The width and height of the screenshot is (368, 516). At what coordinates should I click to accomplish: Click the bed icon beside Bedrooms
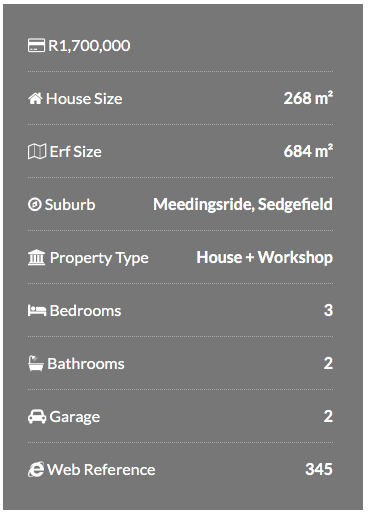click(x=37, y=310)
